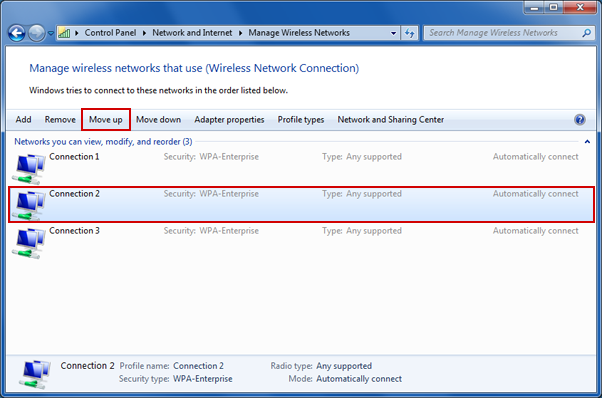Select Network and Internet breadcrumb
602x398 pixels.
[x=192, y=33]
